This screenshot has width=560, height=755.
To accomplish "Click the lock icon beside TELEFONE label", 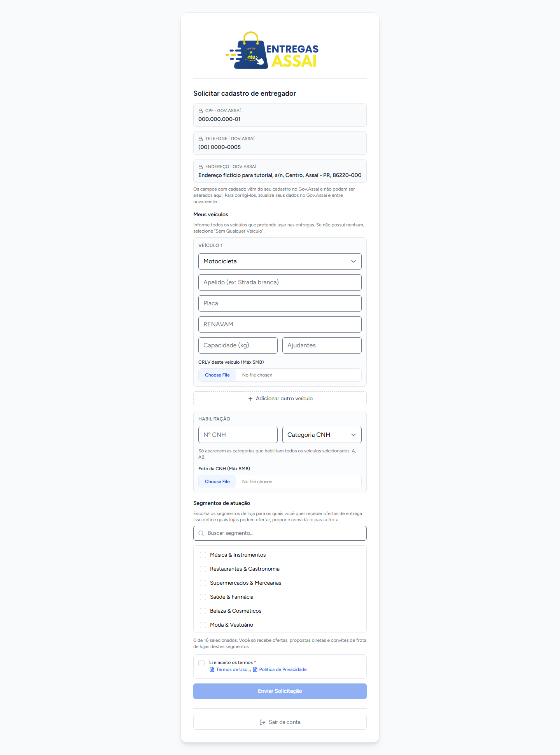I will pyautogui.click(x=201, y=139).
